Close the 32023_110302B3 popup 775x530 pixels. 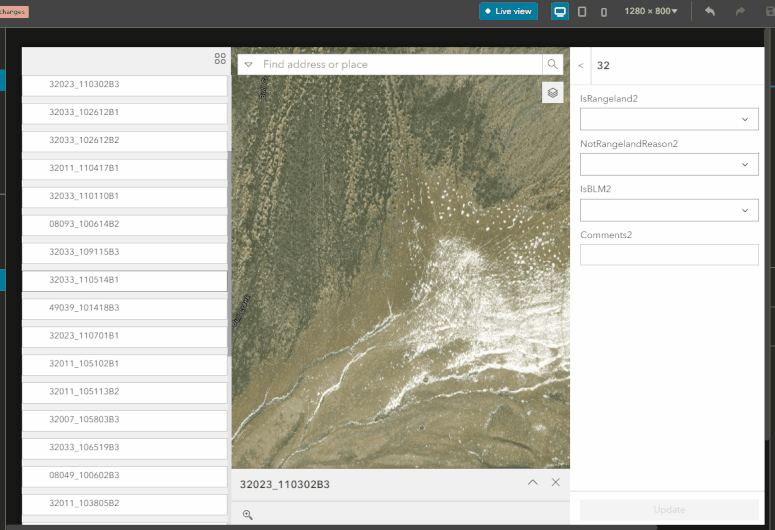point(556,482)
